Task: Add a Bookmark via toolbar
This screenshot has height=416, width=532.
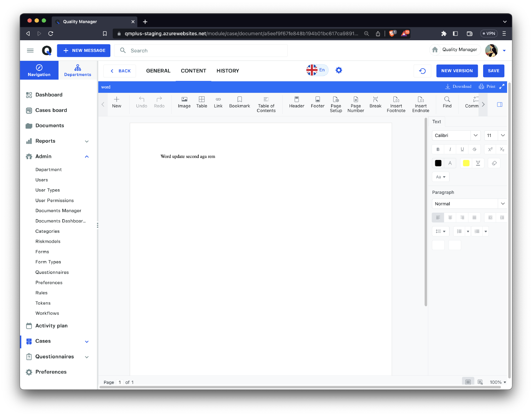Action: [239, 102]
